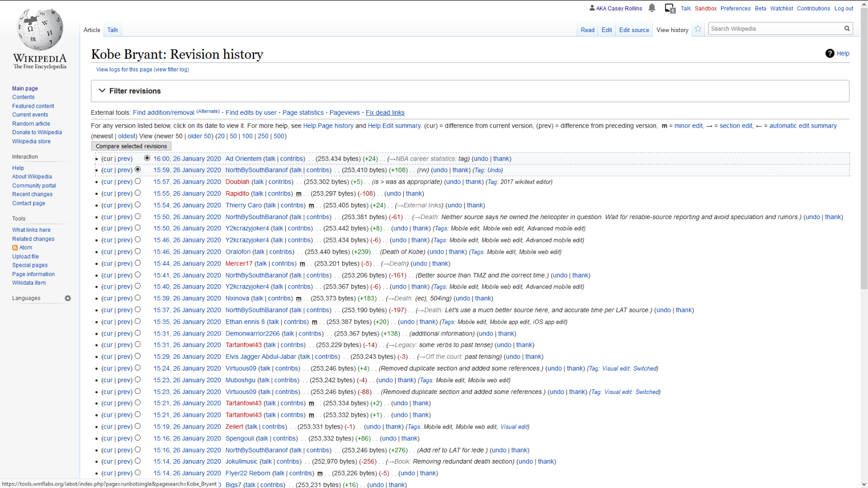Viewport: 868px width, 488px height.
Task: Click the Help question mark icon
Action: [x=829, y=53]
